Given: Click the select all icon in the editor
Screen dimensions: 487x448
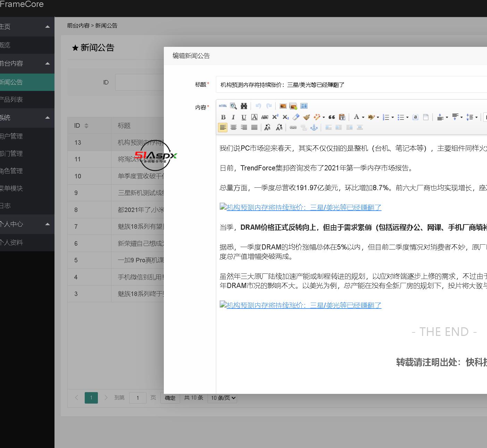Looking at the screenshot, I should point(415,117).
